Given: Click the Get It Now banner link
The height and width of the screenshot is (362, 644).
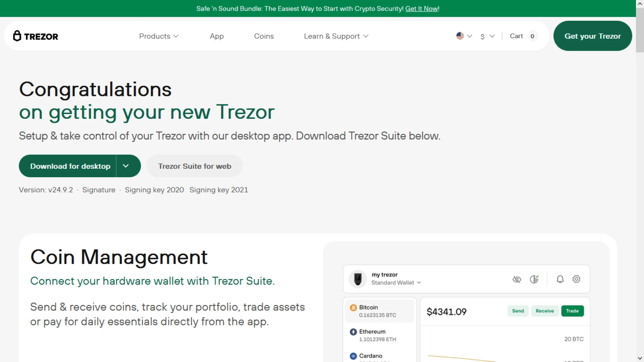Looking at the screenshot, I should click(421, 9).
